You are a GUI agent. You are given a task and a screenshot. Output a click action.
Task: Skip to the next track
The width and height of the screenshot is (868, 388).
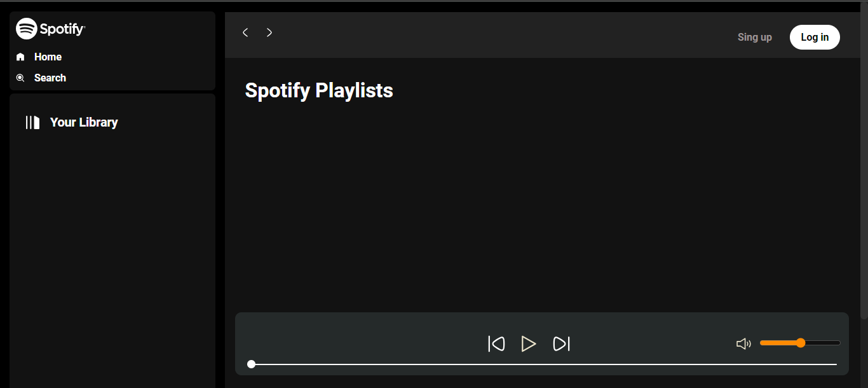[562, 343]
